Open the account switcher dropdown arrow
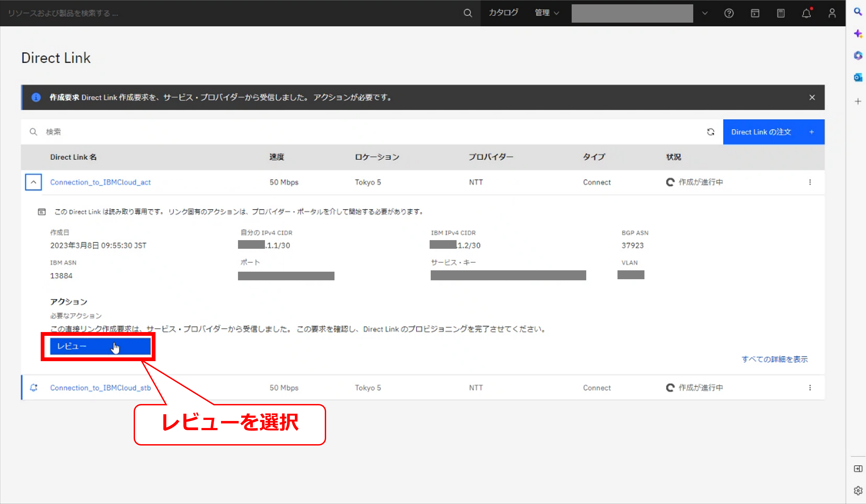866x504 pixels. pyautogui.click(x=705, y=13)
